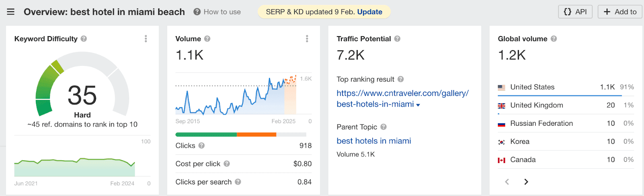Image resolution: width=644 pixels, height=196 pixels.
Task: Open Volume card three-dot options menu
Action: coord(307,39)
